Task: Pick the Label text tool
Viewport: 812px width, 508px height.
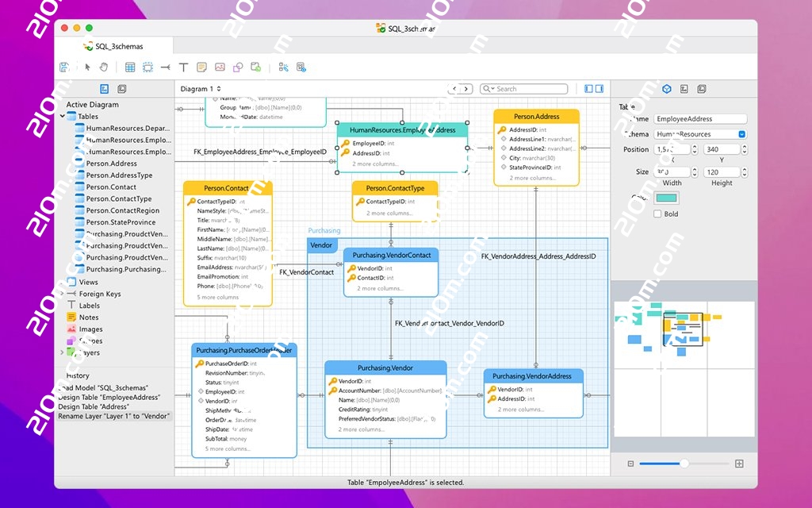Action: 183,67
